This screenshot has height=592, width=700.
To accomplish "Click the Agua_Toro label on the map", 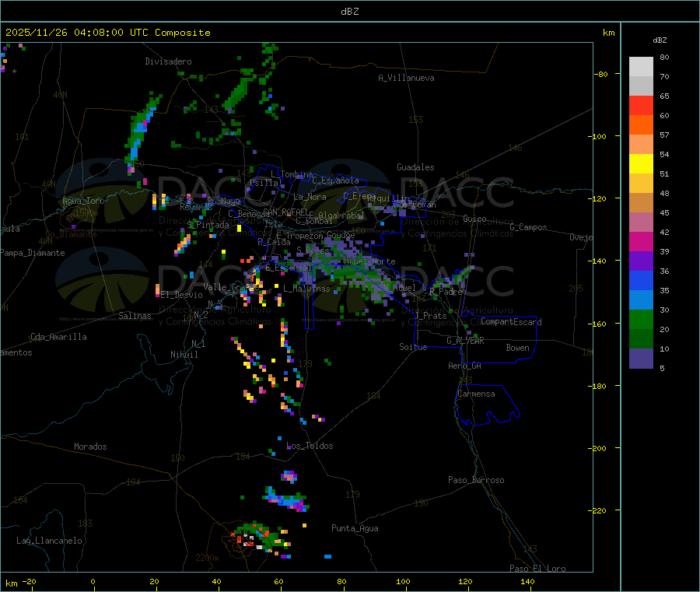I will pyautogui.click(x=83, y=201).
